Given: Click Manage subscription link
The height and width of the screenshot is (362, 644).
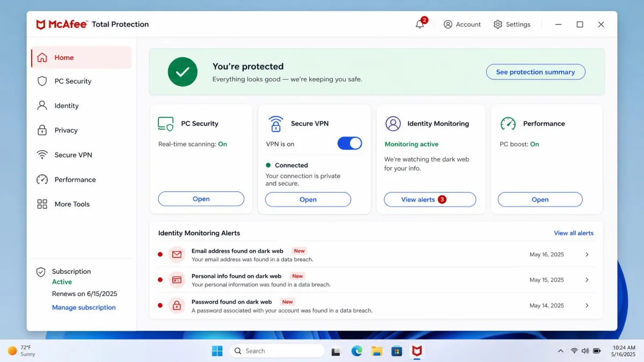Looking at the screenshot, I should coord(84,307).
